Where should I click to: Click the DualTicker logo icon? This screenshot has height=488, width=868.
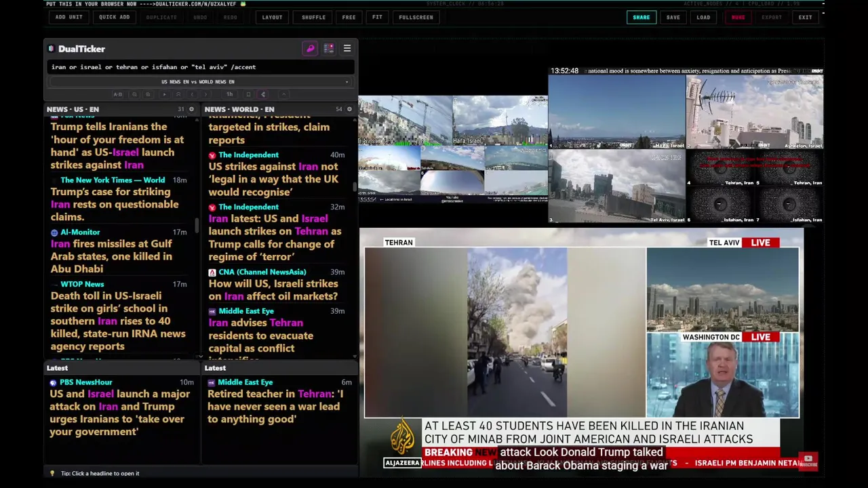coord(51,49)
